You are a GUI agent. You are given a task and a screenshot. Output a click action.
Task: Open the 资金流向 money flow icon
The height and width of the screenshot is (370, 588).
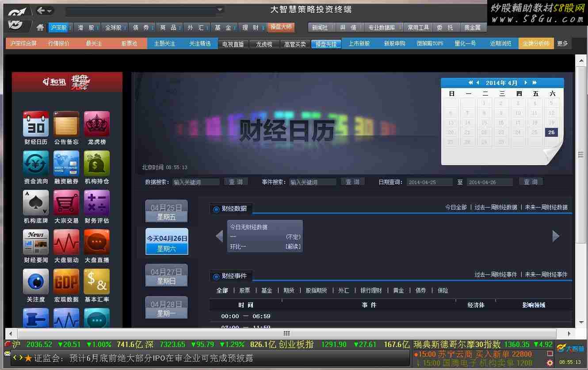(36, 163)
